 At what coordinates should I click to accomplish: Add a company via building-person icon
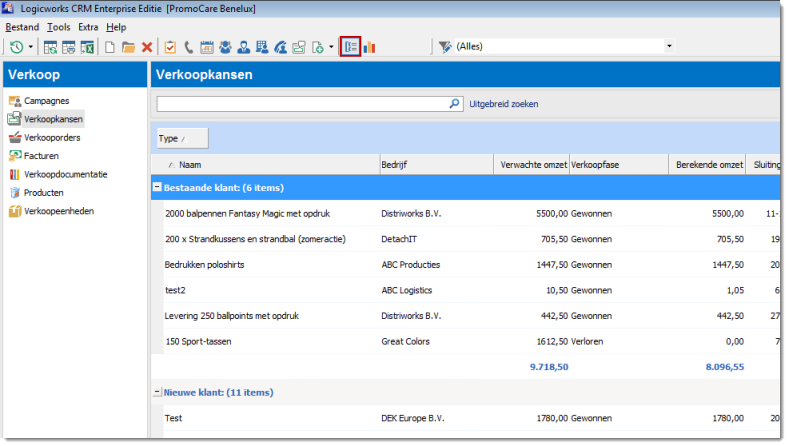[x=262, y=47]
